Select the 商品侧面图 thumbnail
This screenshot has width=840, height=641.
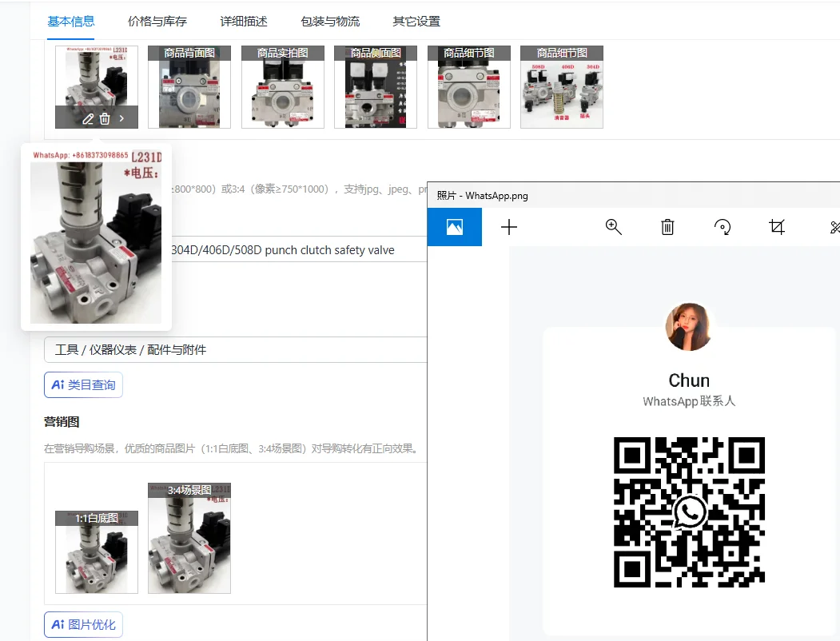click(376, 87)
